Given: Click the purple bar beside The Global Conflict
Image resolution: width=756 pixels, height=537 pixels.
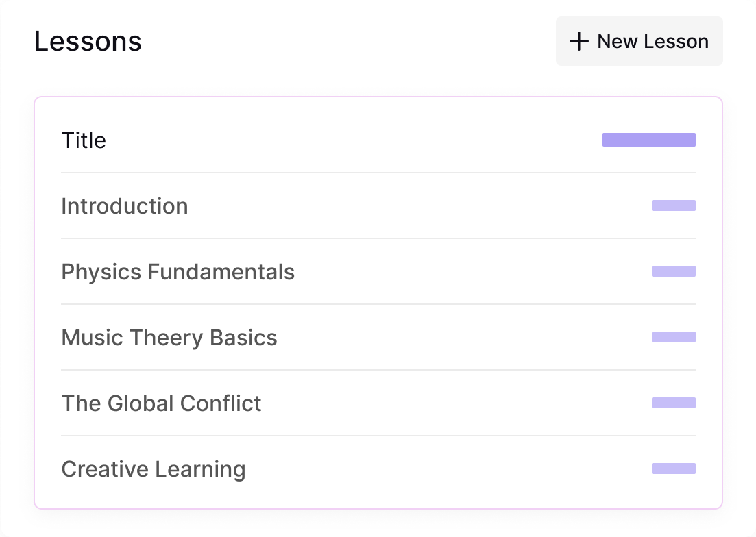Looking at the screenshot, I should 673,403.
